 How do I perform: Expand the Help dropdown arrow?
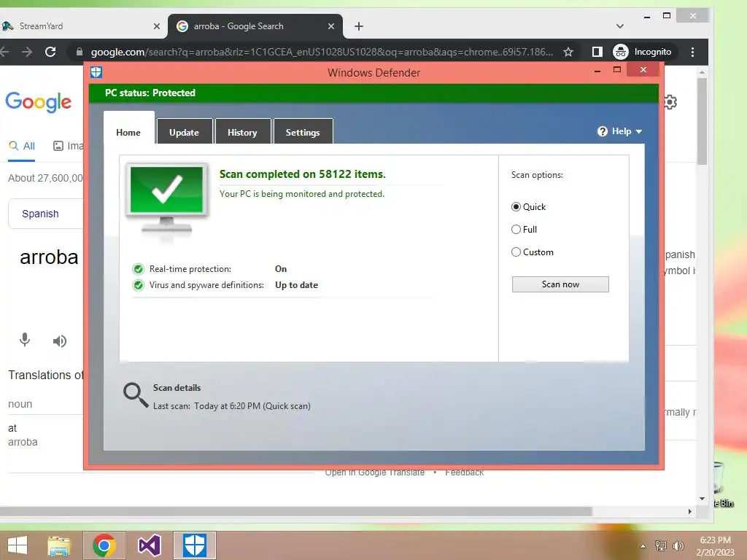(x=639, y=131)
